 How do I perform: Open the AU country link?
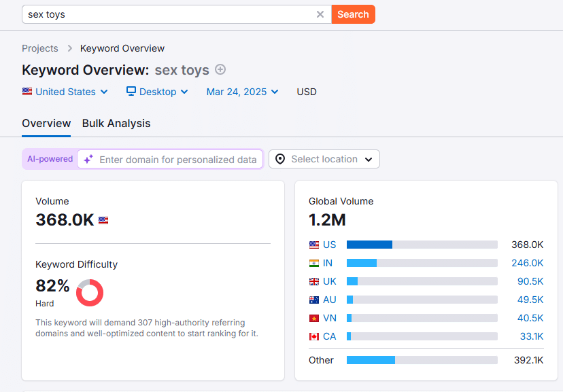click(x=330, y=300)
